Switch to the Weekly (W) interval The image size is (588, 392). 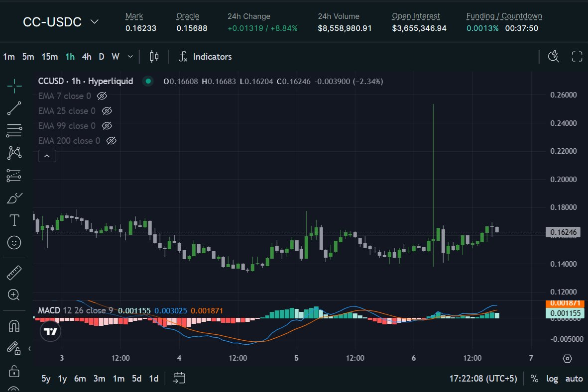tap(116, 57)
